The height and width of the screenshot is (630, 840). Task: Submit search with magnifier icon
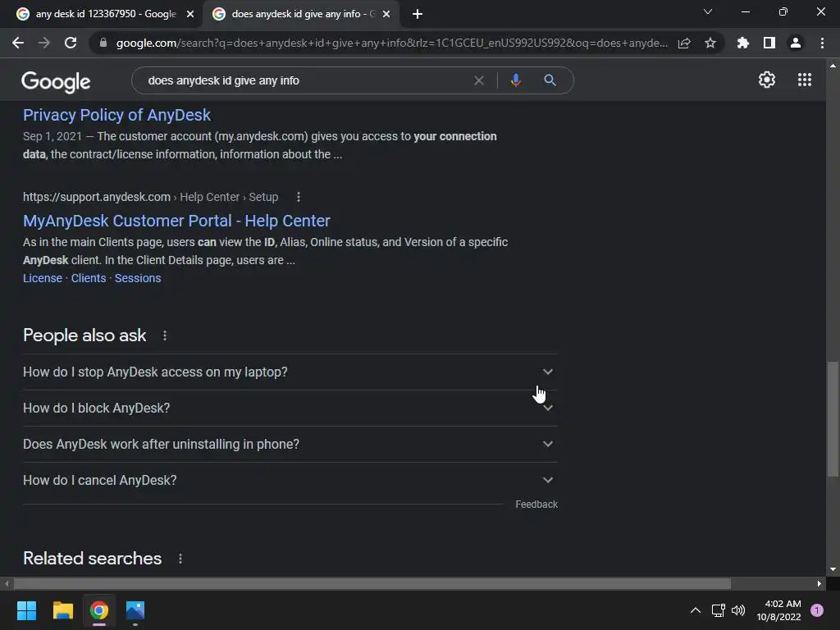click(550, 80)
